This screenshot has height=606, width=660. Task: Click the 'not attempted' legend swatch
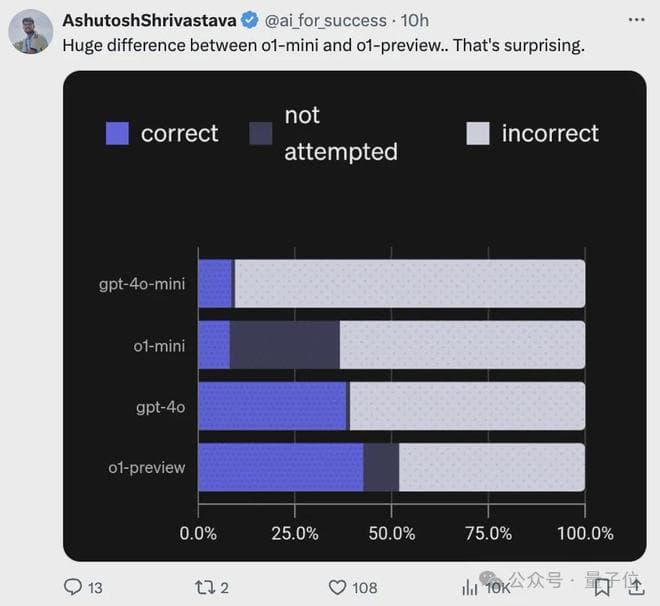pos(260,134)
